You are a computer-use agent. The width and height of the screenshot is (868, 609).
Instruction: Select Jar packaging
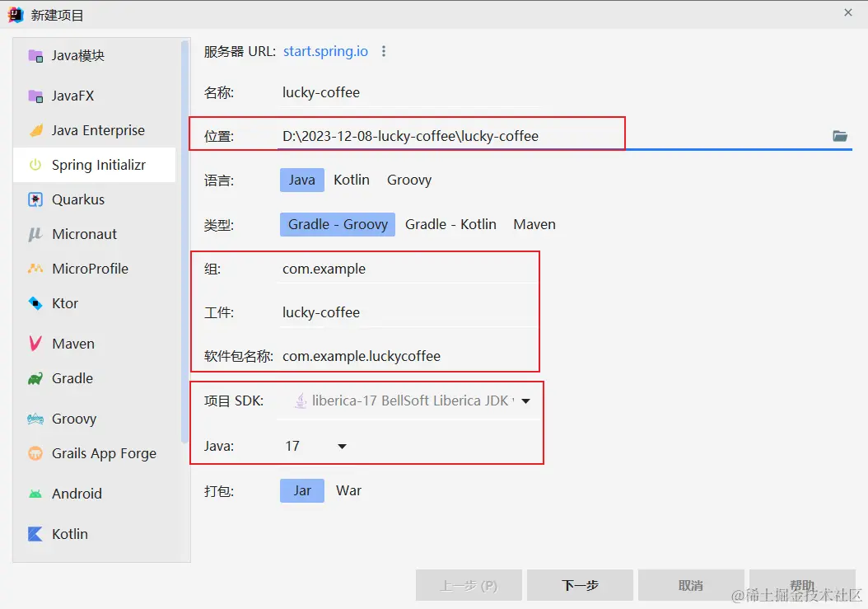(x=302, y=491)
